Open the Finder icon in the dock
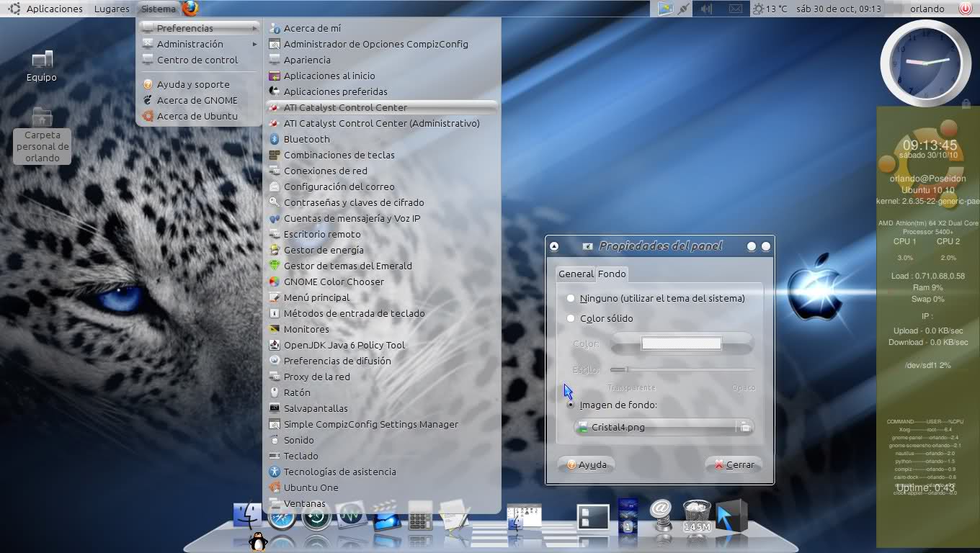The image size is (980, 553). pyautogui.click(x=247, y=516)
